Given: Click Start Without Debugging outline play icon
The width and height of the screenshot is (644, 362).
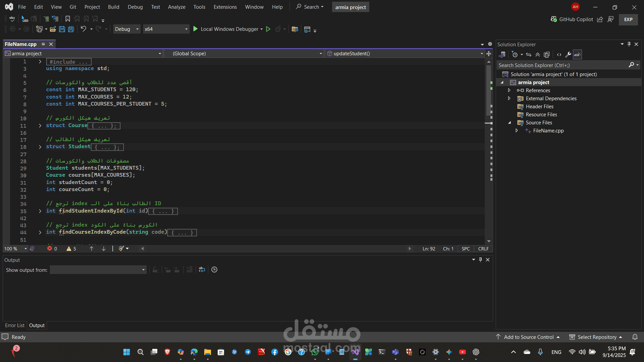Looking at the screenshot, I should point(268,29).
